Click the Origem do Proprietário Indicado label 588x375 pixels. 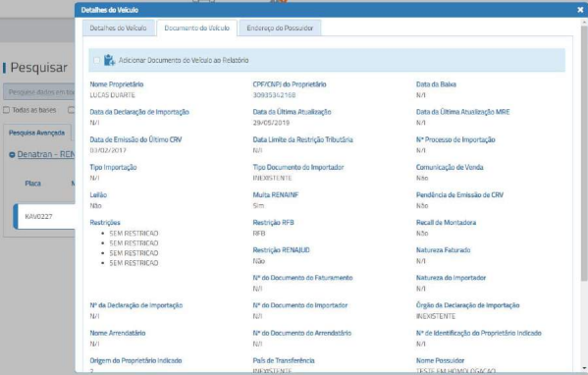[135, 360]
